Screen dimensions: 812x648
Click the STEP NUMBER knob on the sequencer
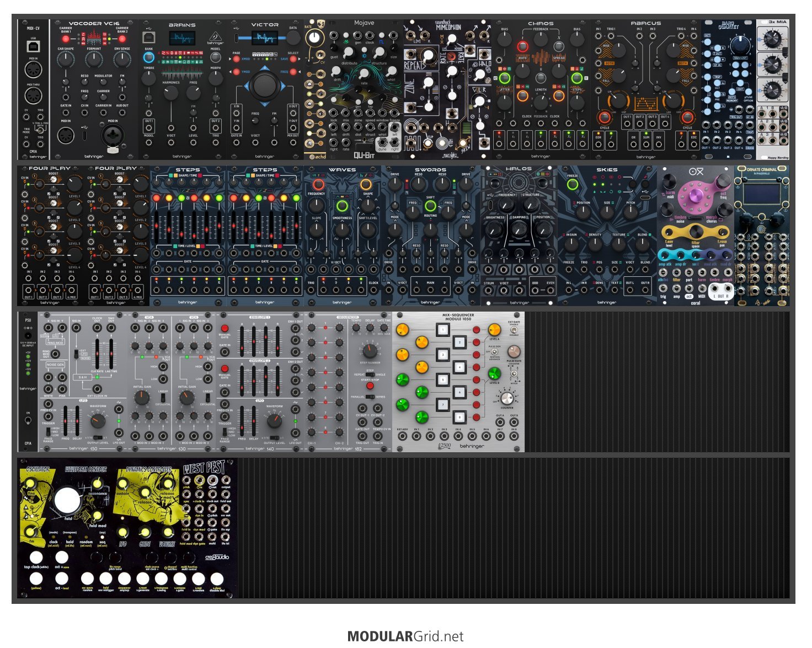[x=369, y=351]
